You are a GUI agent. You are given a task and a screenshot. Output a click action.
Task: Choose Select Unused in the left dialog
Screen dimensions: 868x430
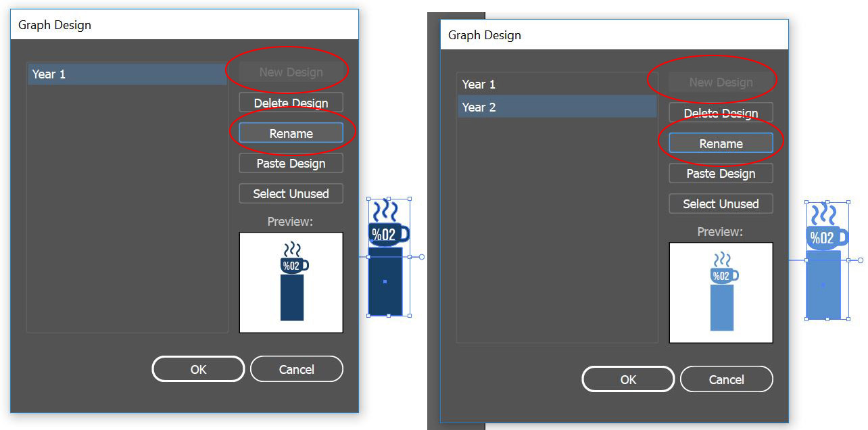pos(291,194)
